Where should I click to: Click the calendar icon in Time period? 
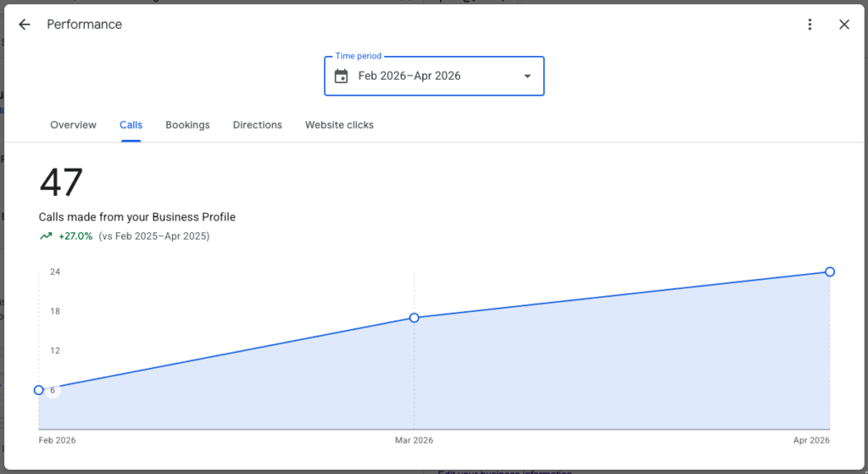tap(341, 75)
